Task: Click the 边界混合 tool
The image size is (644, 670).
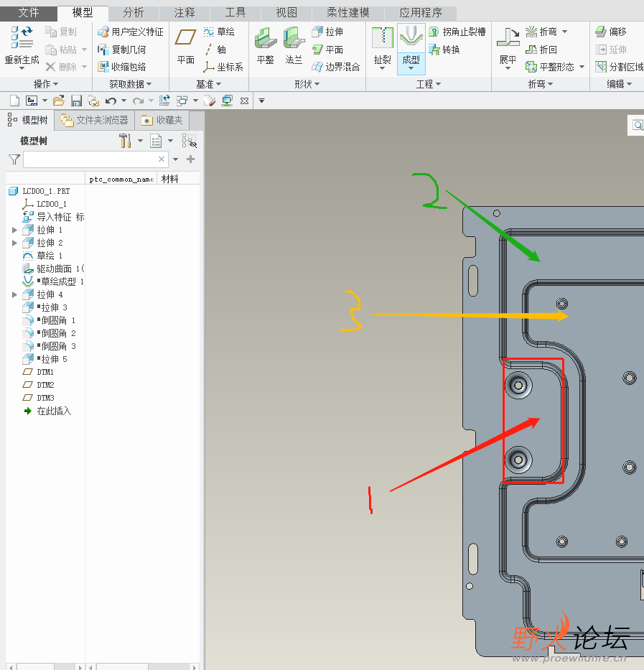Action: click(336, 67)
